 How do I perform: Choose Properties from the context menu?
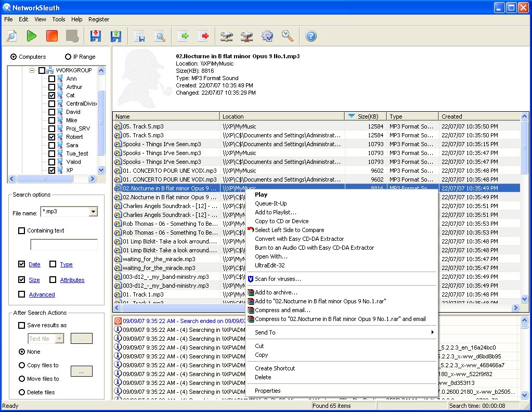pyautogui.click(x=267, y=391)
